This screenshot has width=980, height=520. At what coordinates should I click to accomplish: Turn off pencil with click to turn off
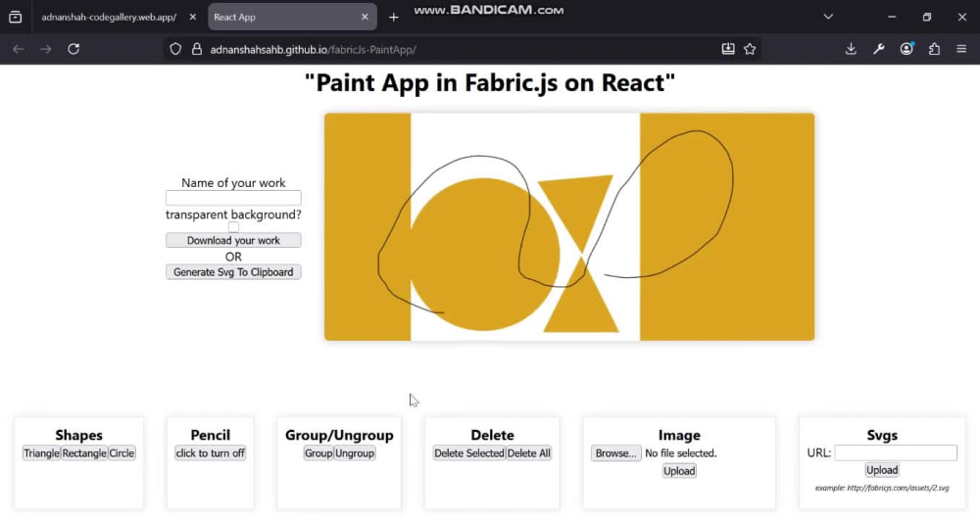tap(210, 453)
